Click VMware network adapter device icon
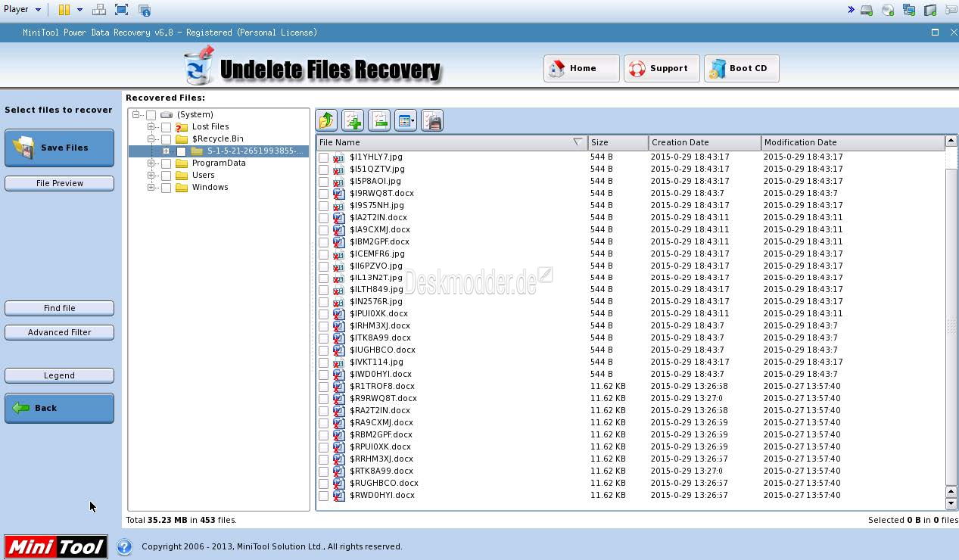Image resolution: width=959 pixels, height=560 pixels. click(909, 10)
